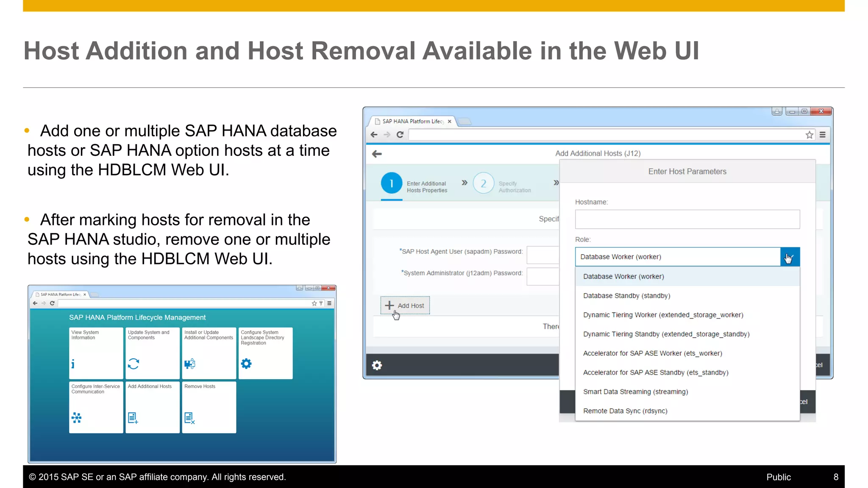Click Lifecycle Management browser tab title
The image size is (868, 488).
point(60,294)
